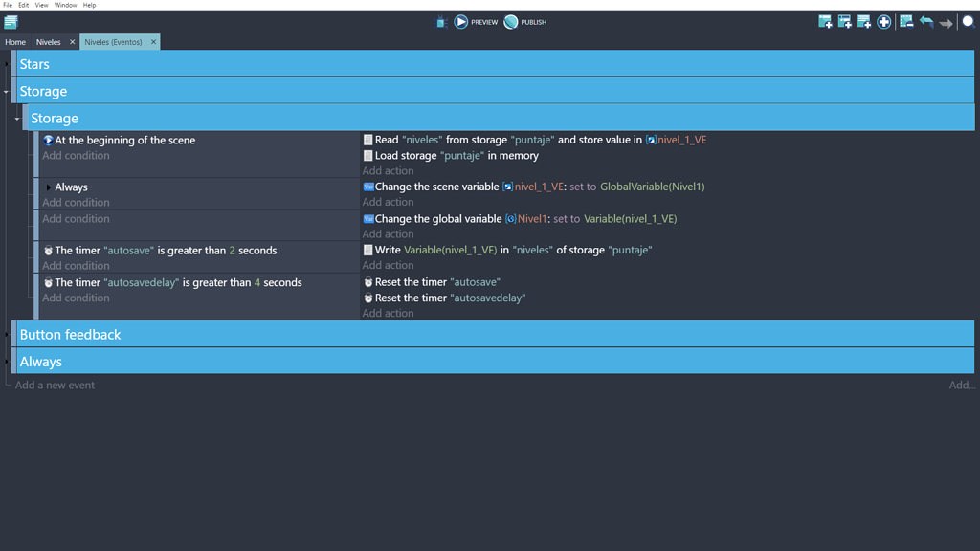Click Add a new event at the bottom
Viewport: 980px width, 551px height.
56,385
